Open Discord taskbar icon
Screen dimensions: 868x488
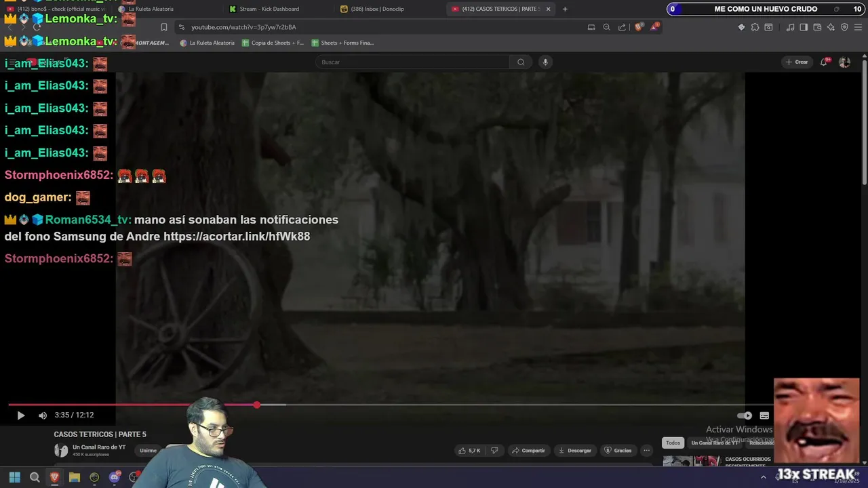point(115,477)
